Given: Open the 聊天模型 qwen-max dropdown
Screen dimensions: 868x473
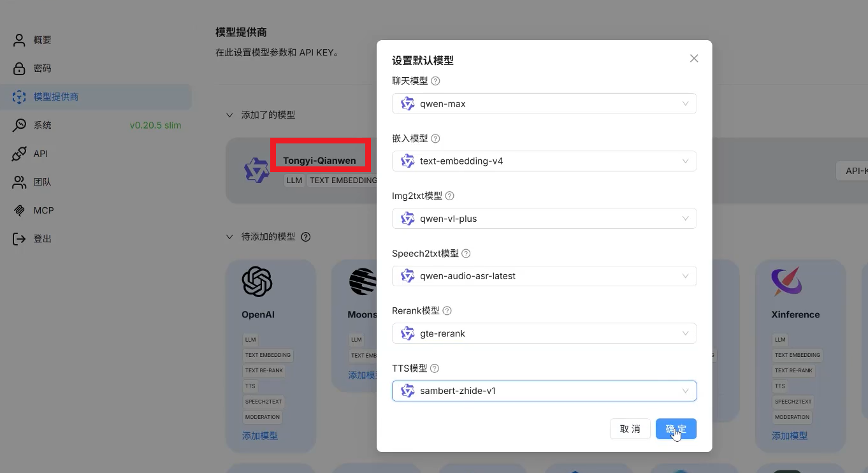Looking at the screenshot, I should tap(544, 103).
